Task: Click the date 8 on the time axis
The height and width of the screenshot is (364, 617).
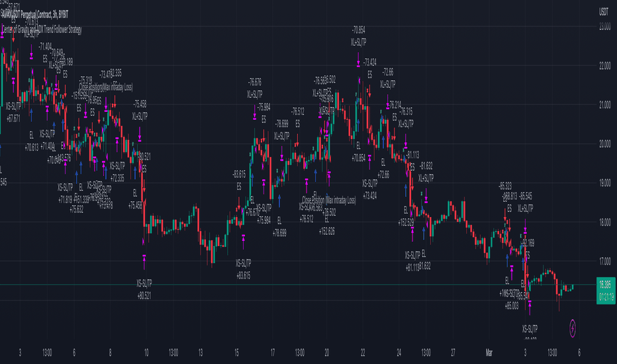Action: tap(110, 353)
